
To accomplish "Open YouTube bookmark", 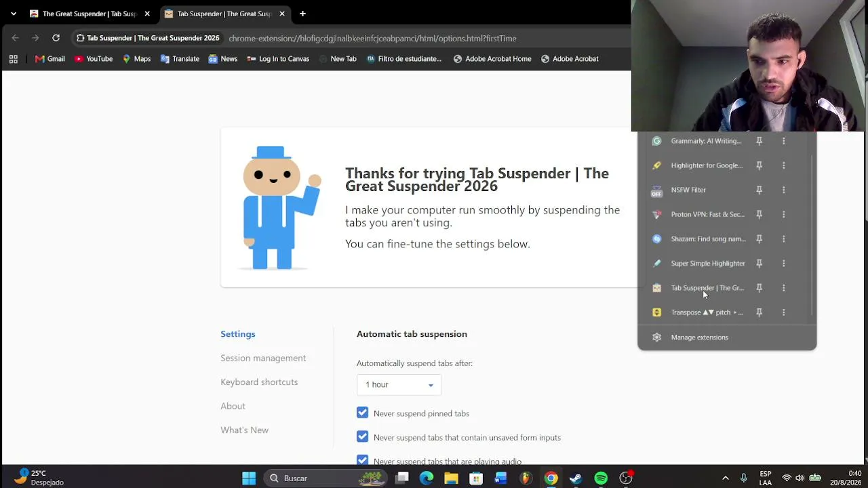I will pos(94,59).
